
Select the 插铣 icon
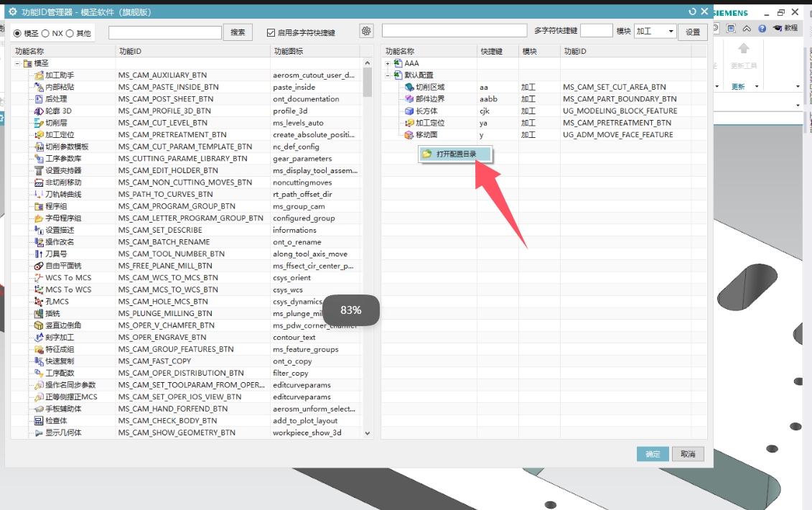tap(39, 314)
